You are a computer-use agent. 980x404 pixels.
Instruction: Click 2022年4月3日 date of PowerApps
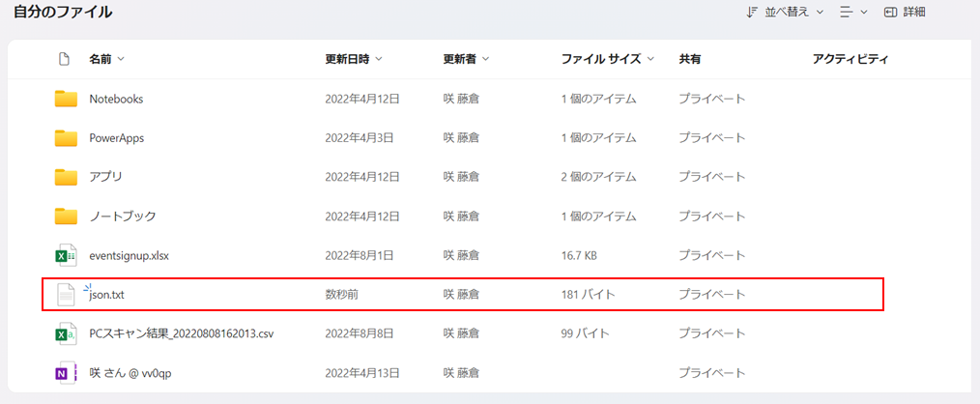tap(360, 138)
